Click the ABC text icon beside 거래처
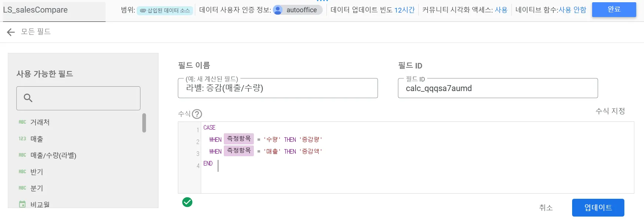The image size is (644, 221). click(22, 122)
